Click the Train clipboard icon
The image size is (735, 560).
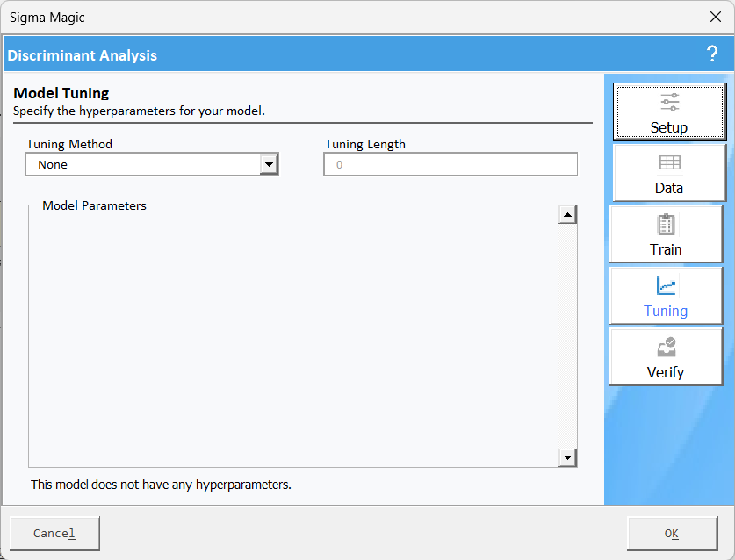(666, 225)
